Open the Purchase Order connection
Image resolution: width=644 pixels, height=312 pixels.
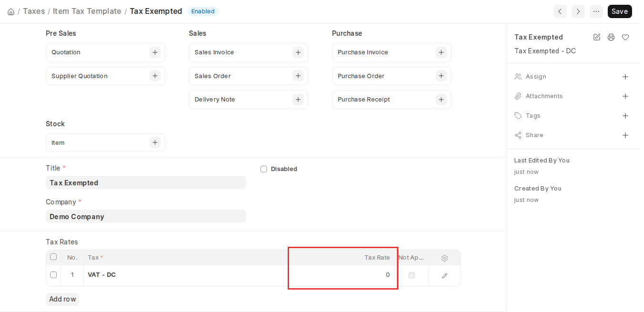click(361, 76)
